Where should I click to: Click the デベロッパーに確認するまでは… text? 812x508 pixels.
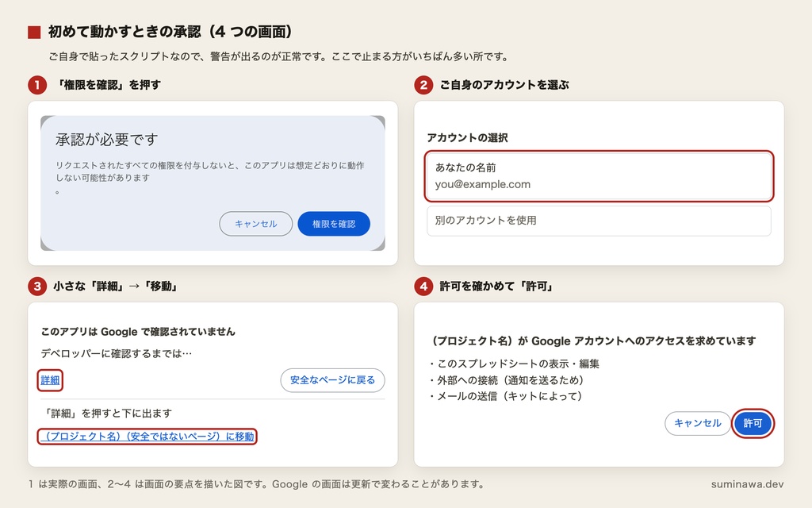click(116, 353)
